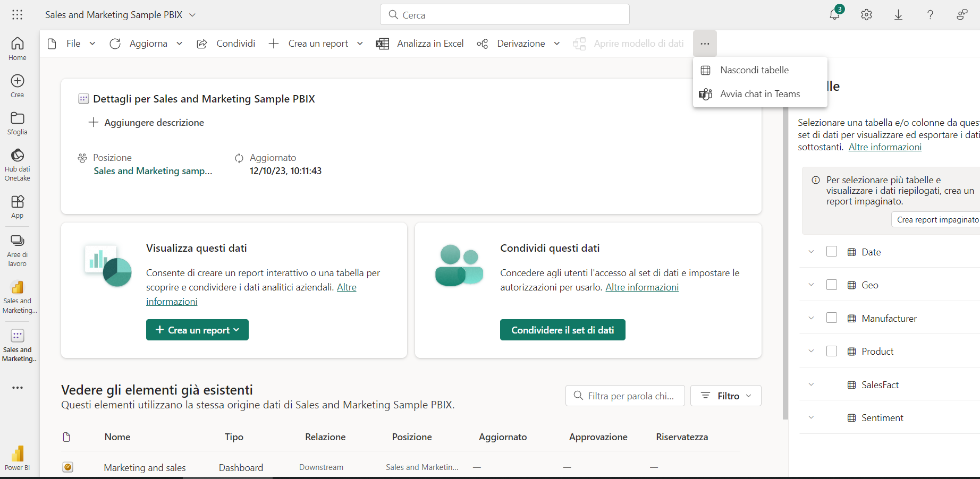980x479 pixels.
Task: Click the Cerca search box
Action: (x=505, y=14)
